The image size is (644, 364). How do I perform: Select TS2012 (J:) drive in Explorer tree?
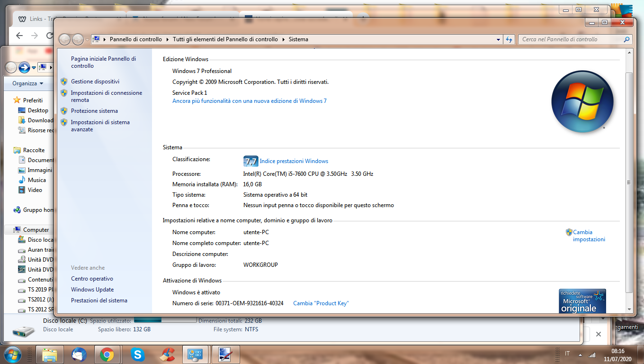tap(36, 299)
